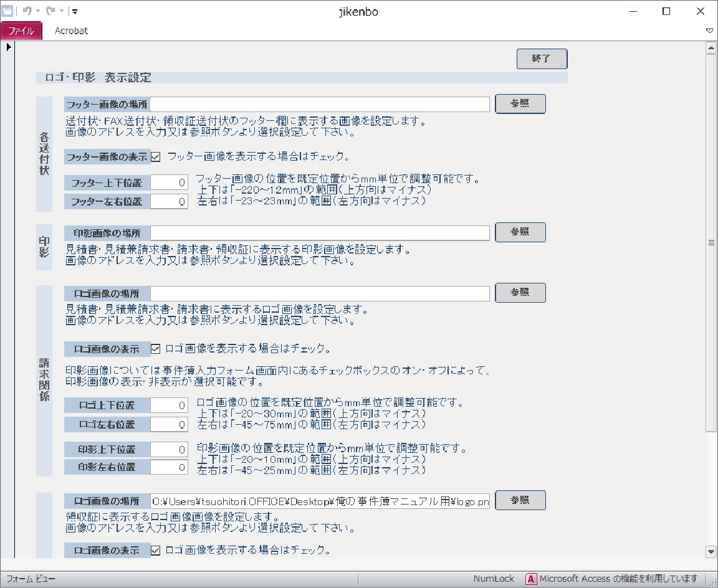This screenshot has height=588, width=718.
Task: Open the Customize Quick Access Toolbar dropdown
Action: 74,11
